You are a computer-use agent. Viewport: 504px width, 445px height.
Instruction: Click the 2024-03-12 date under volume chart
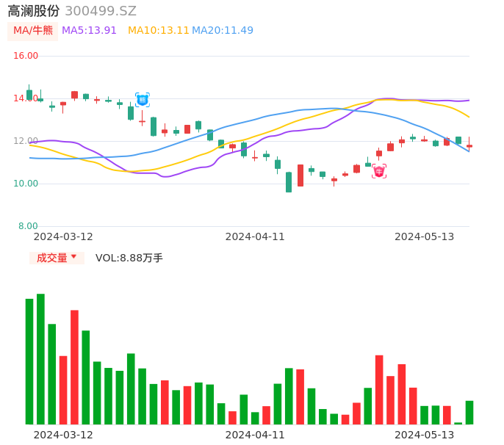click(x=63, y=435)
